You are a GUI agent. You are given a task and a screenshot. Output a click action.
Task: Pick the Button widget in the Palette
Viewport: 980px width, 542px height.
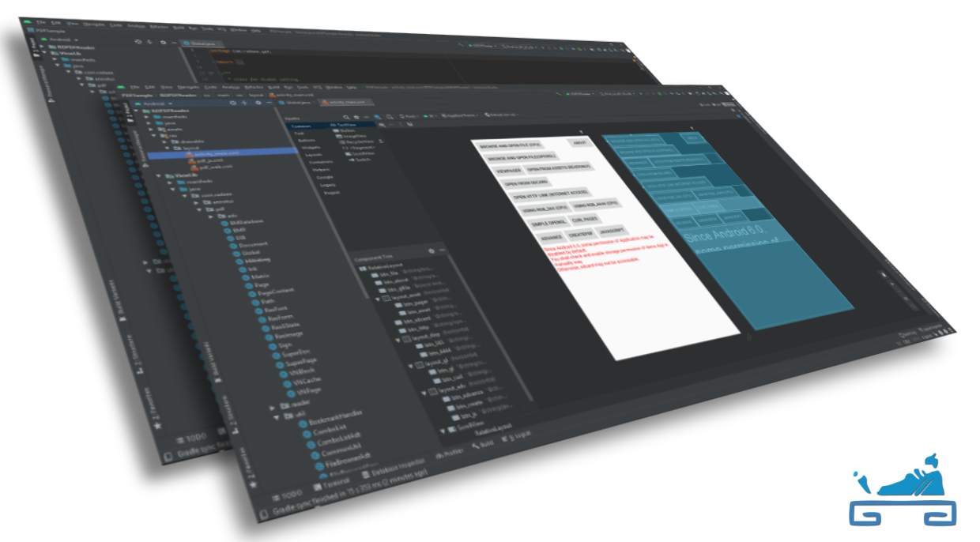(344, 130)
